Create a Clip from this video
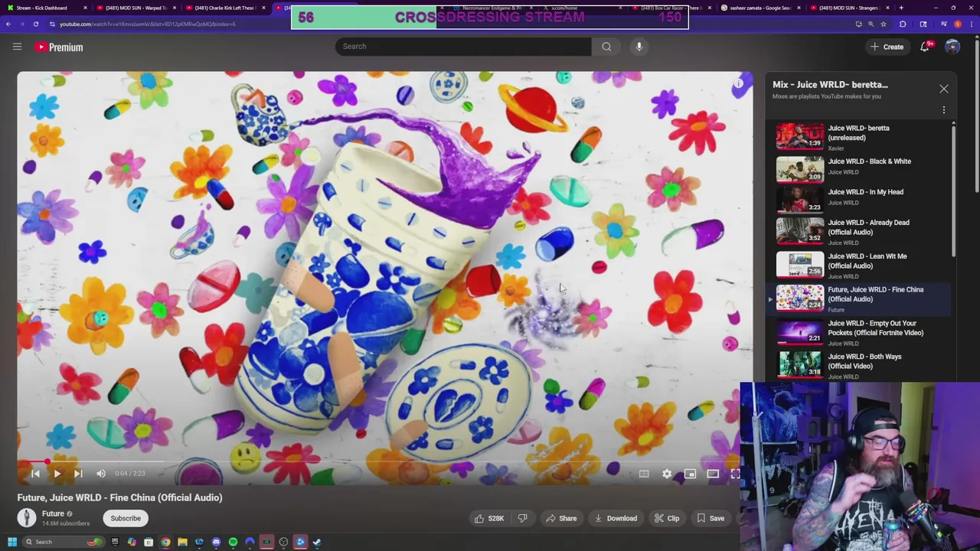Viewport: 980px width, 551px height. [667, 518]
